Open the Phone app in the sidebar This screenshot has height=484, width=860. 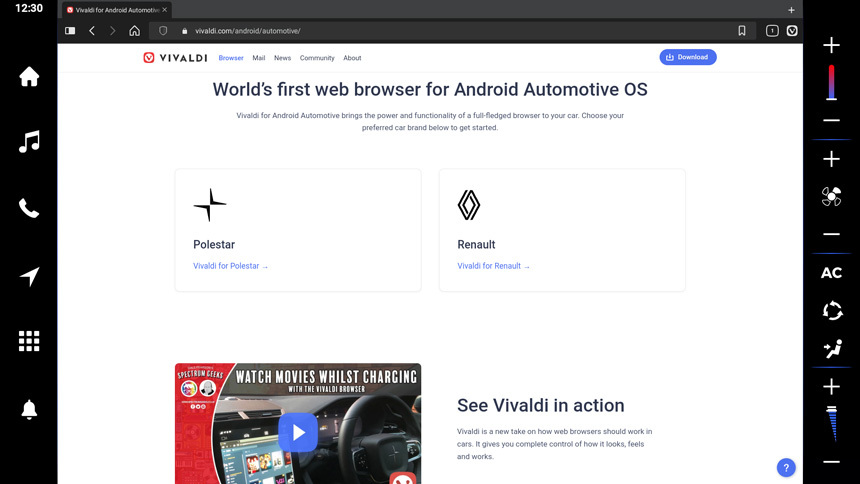[x=29, y=208]
